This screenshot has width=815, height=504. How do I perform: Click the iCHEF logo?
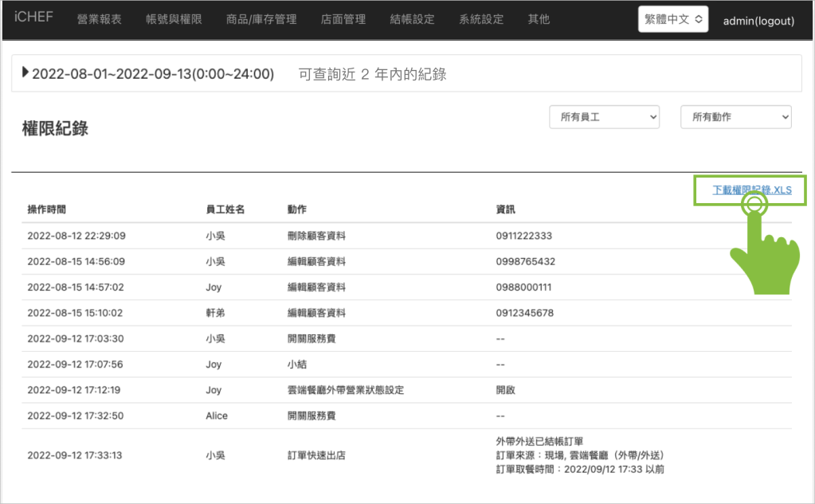(33, 18)
